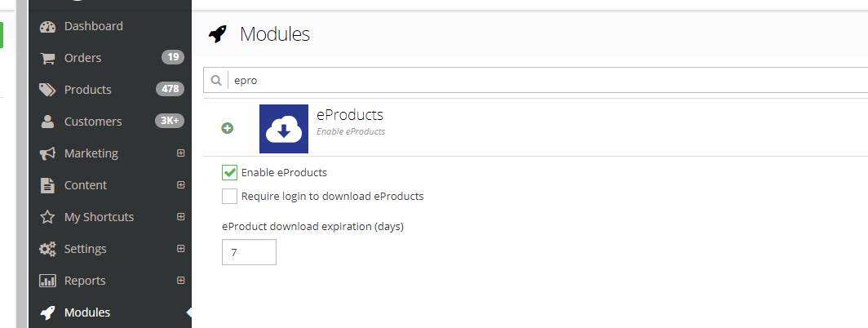Click the Content document icon
Screen dimensions: 868x328
pyautogui.click(x=47, y=185)
